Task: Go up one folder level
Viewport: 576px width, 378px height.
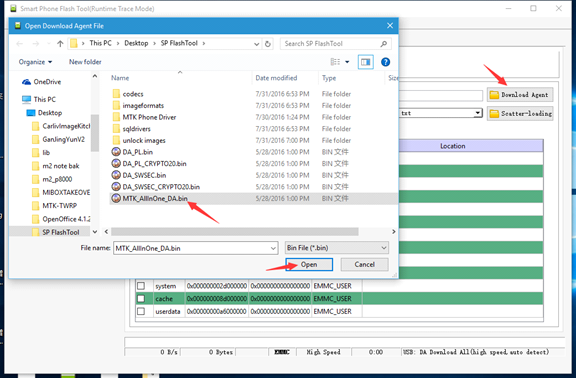Action: coord(60,44)
